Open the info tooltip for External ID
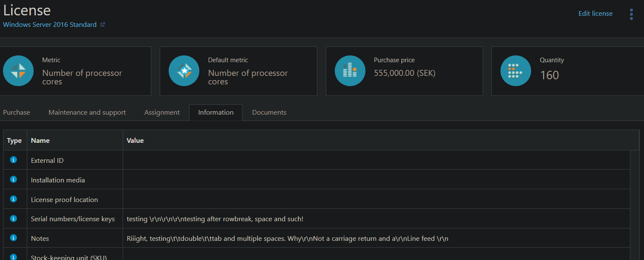644x260 pixels. (13, 160)
